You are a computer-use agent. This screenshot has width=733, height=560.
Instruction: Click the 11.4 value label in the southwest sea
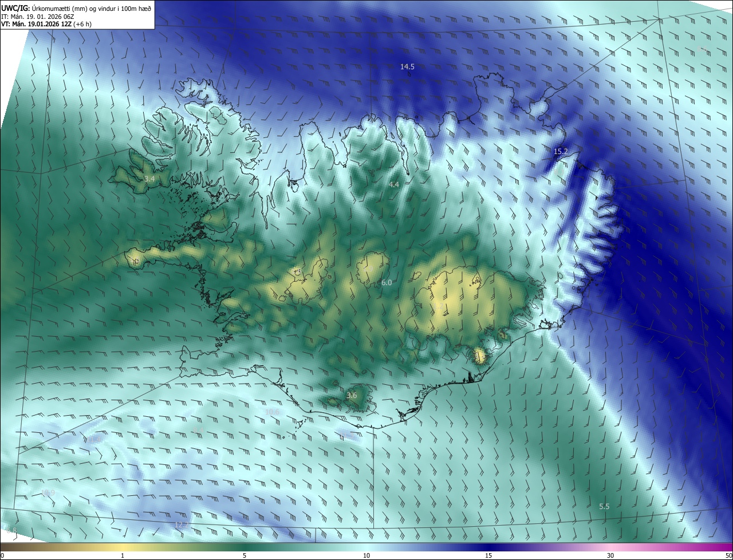click(x=94, y=440)
